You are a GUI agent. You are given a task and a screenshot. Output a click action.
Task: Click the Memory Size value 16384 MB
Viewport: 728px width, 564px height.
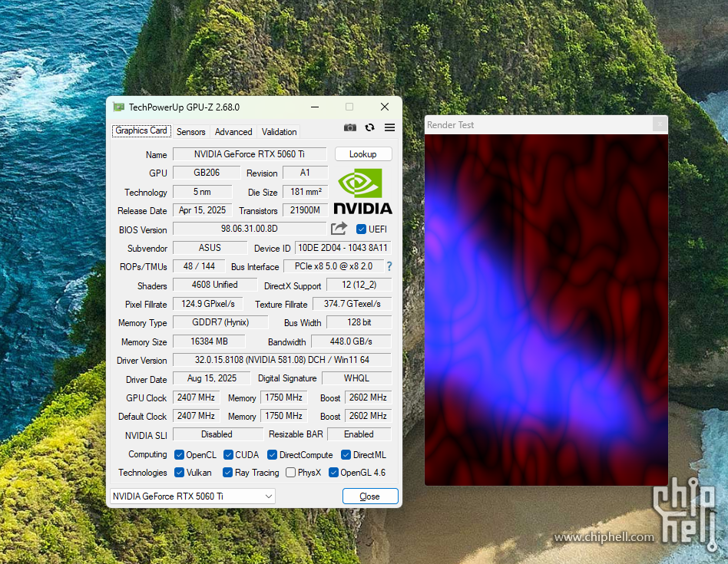209,341
